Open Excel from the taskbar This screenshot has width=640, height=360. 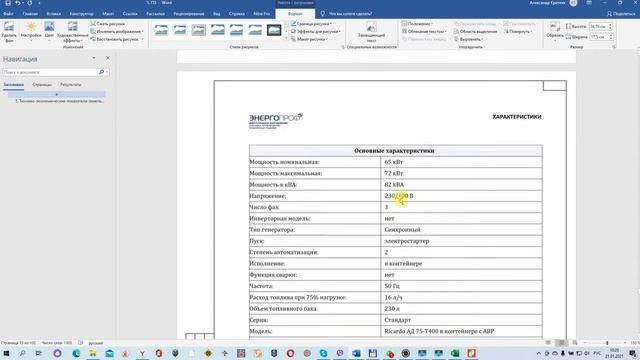coord(455,353)
